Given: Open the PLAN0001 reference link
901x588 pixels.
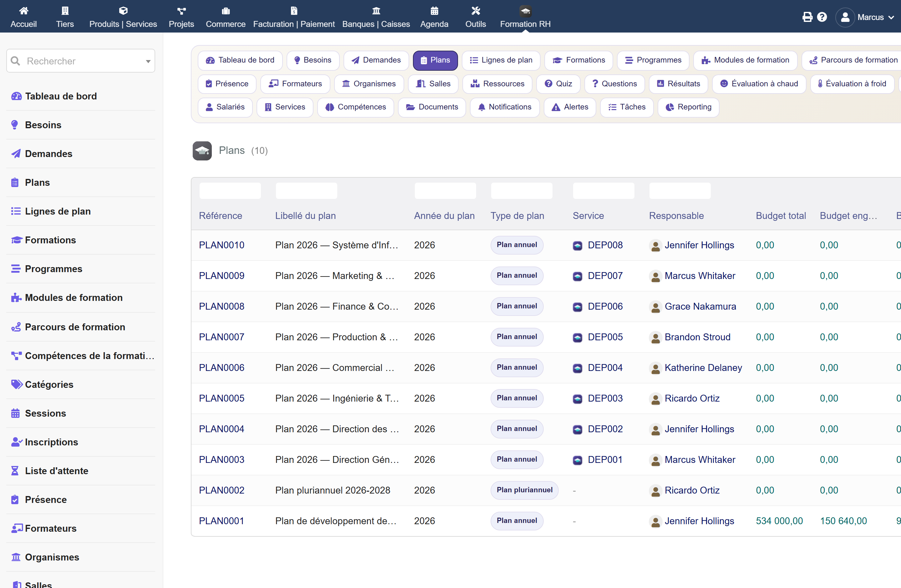Looking at the screenshot, I should pyautogui.click(x=221, y=521).
